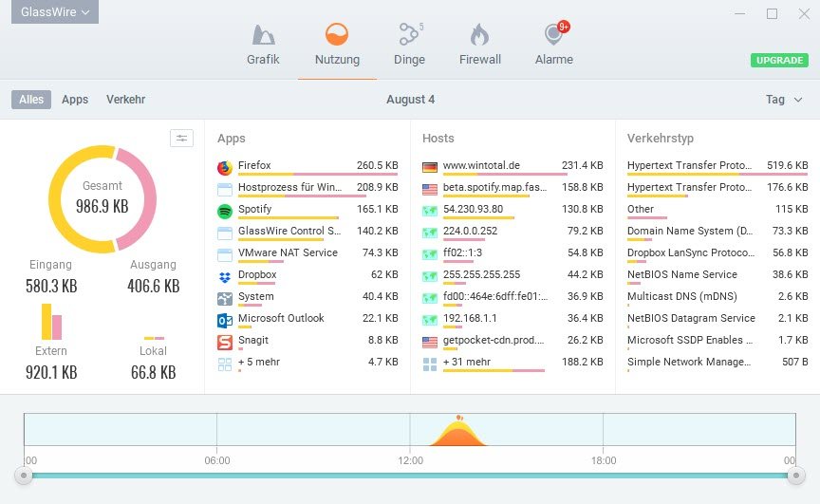Open the GlassWire main menu dropdown
The image size is (820, 504).
(55, 11)
